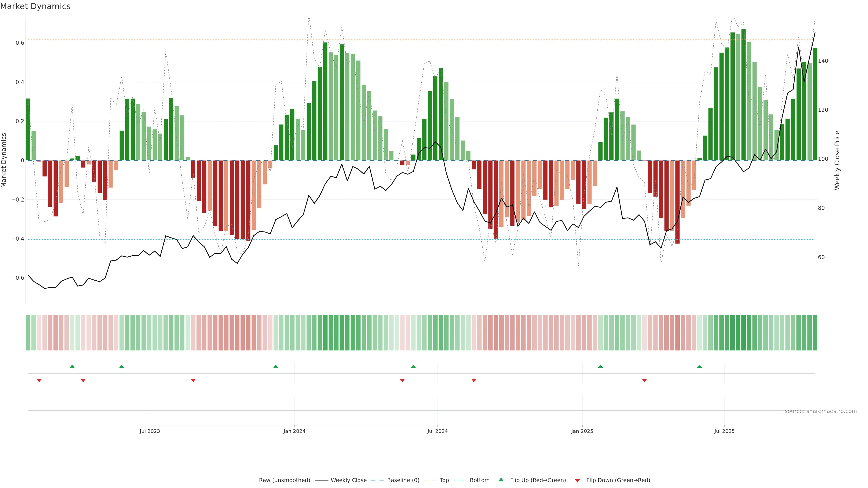This screenshot has height=488, width=868.
Task: Click the red flip-down marker after Jul 2023
Action: coord(193,380)
